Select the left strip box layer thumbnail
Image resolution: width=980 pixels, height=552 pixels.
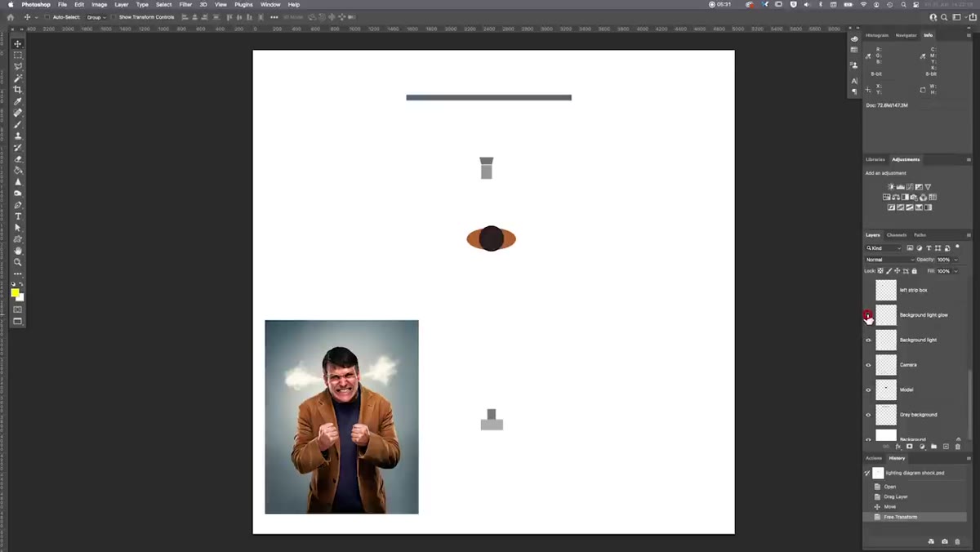pyautogui.click(x=886, y=290)
